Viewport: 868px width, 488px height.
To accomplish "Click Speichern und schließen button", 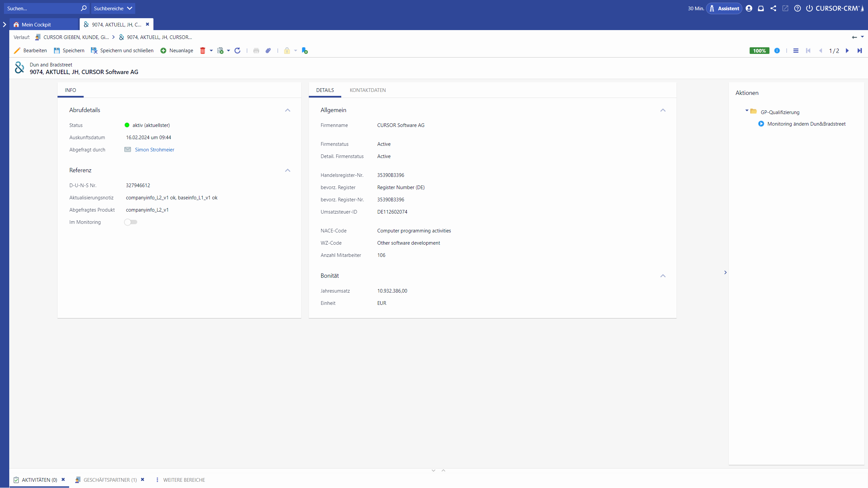I will tap(122, 51).
